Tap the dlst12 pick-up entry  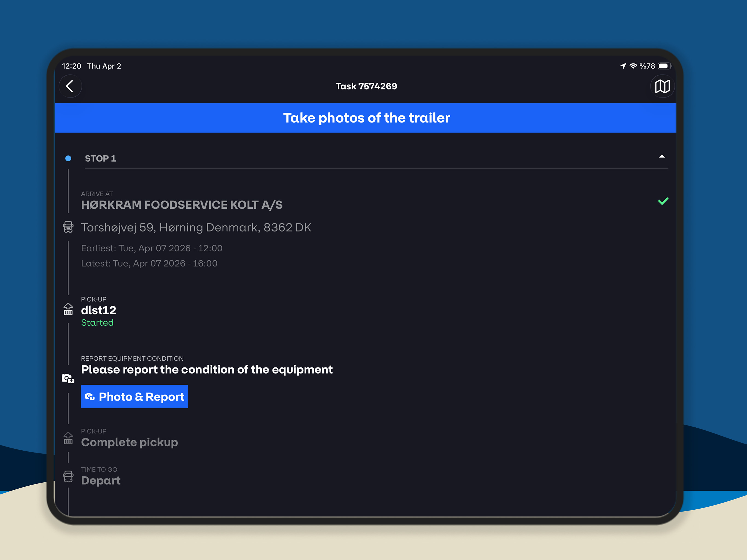point(99,310)
